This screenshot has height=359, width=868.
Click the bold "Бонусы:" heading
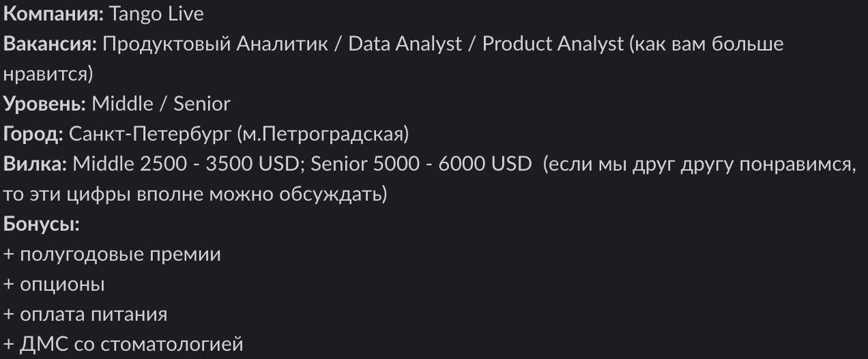click(x=42, y=225)
